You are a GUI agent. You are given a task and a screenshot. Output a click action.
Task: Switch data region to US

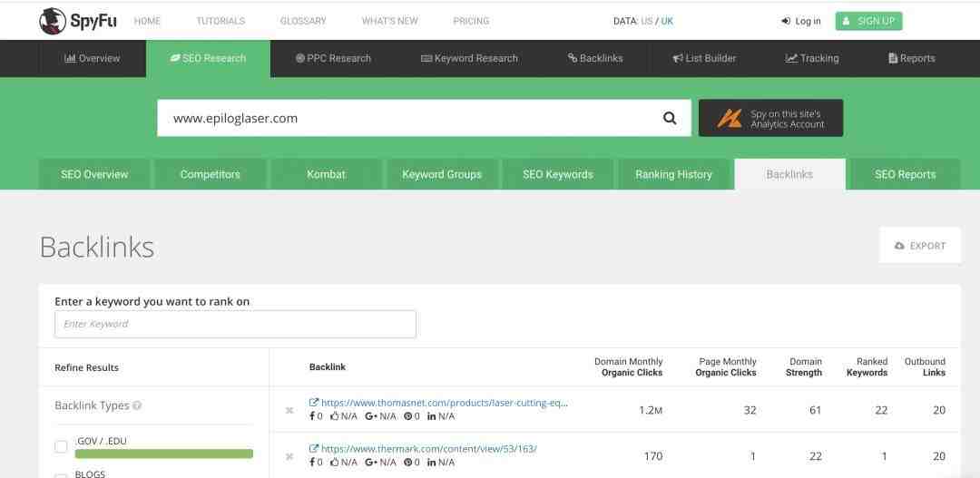647,21
